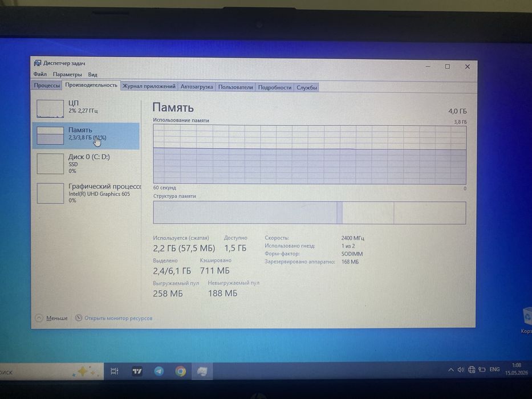Click the memory usage graph
Image resolution: width=532 pixels, height=399 pixels.
310,154
